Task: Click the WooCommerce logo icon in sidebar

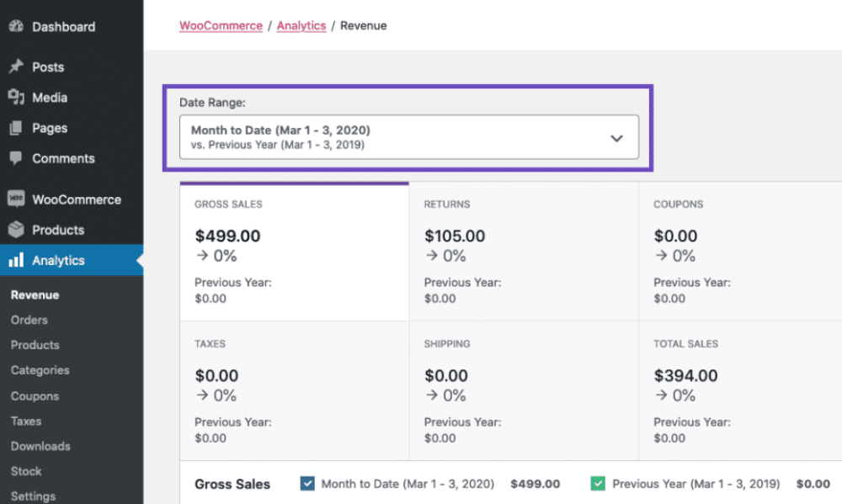Action: coord(16,199)
